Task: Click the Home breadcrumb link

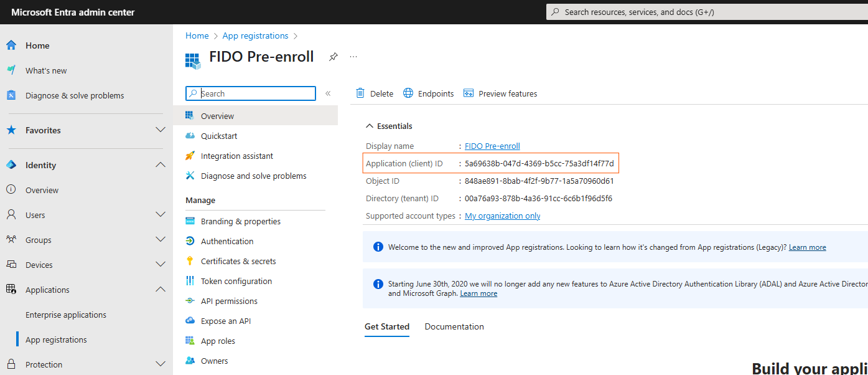Action: (x=197, y=36)
